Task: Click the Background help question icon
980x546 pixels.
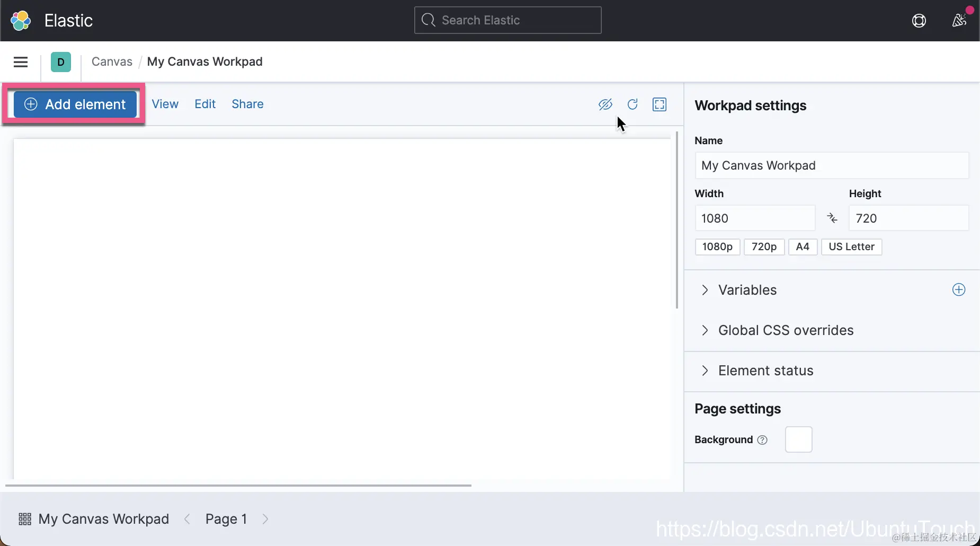Action: (762, 440)
